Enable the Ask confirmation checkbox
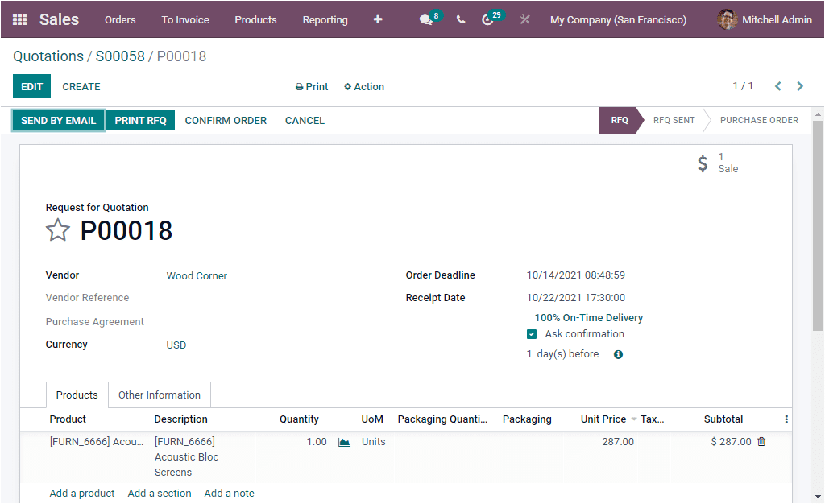 coord(531,333)
